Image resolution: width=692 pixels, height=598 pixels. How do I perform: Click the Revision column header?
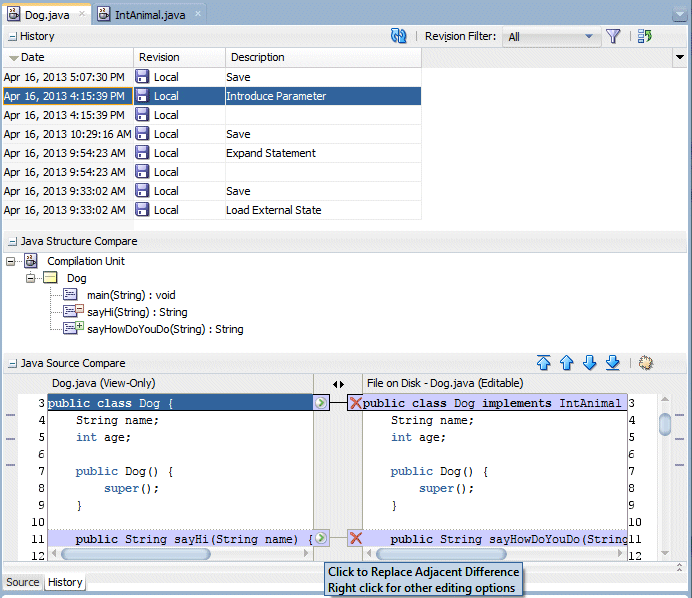click(180, 57)
